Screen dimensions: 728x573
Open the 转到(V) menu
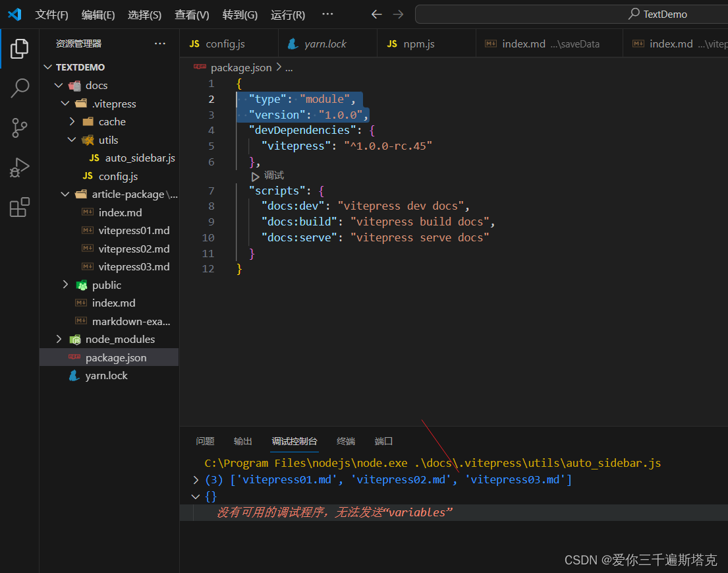pos(240,14)
